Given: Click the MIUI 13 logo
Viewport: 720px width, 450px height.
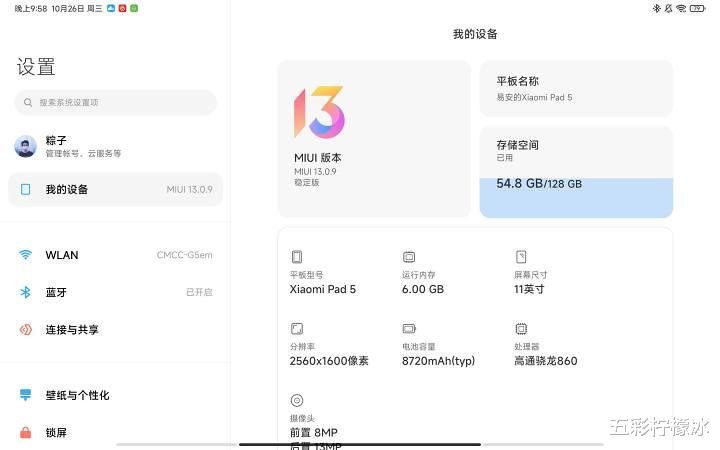Looking at the screenshot, I should point(319,112).
